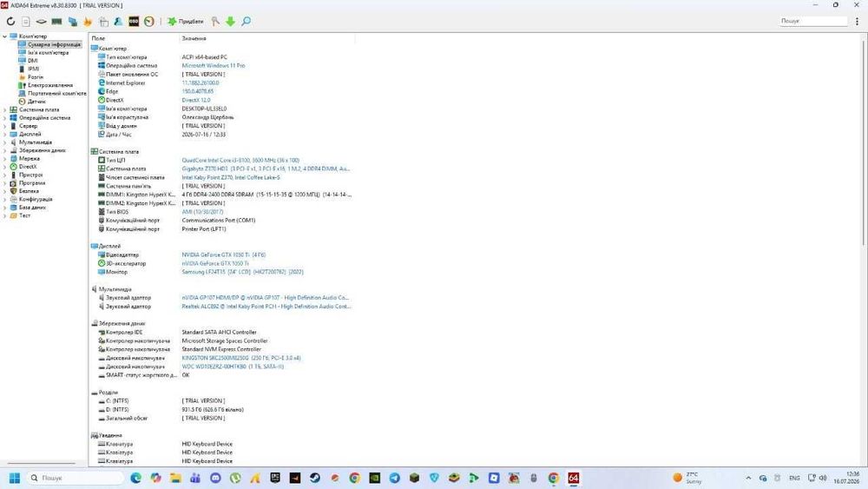Image resolution: width=868 pixels, height=489 pixels.
Task: Open the Gigabyte Z370 HD3 motherboard link
Action: (266, 169)
